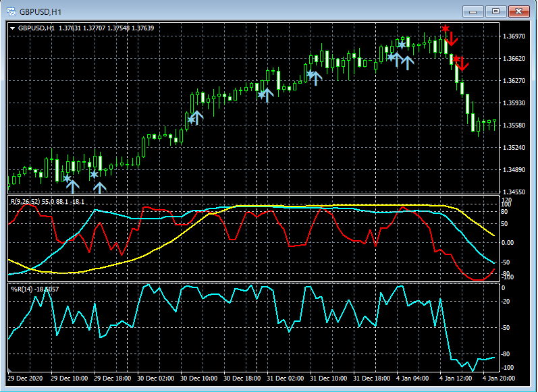Click the blue star at the 1.34890 level near 29 Dec 10:00
The image size is (538, 392).
(x=68, y=178)
